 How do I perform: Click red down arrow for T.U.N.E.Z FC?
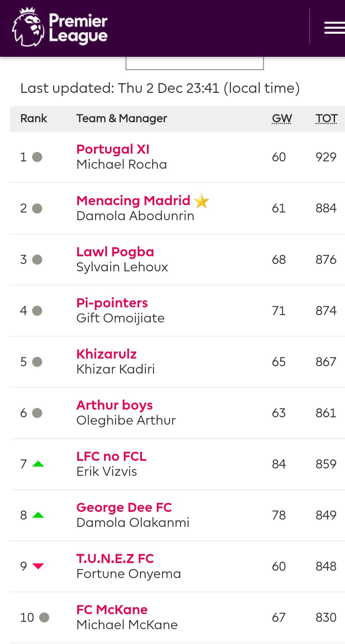pos(38,566)
